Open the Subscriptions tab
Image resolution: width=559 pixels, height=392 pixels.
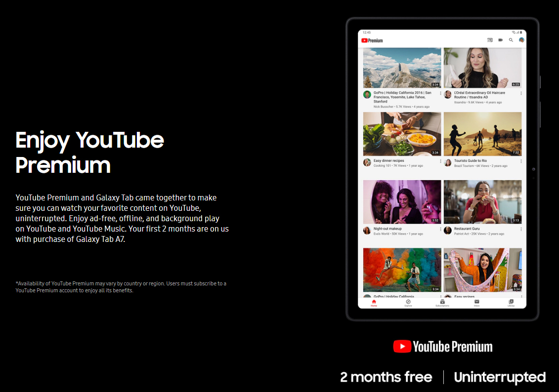(442, 303)
